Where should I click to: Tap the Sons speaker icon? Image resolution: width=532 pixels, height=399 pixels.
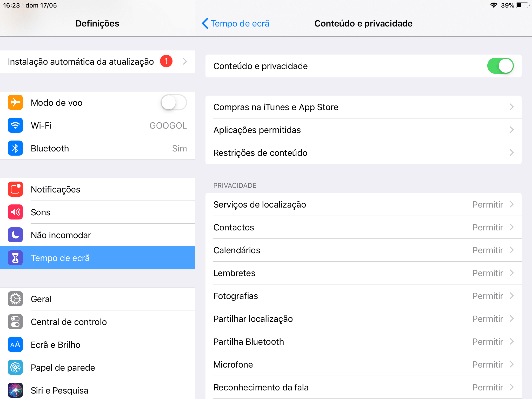15,212
